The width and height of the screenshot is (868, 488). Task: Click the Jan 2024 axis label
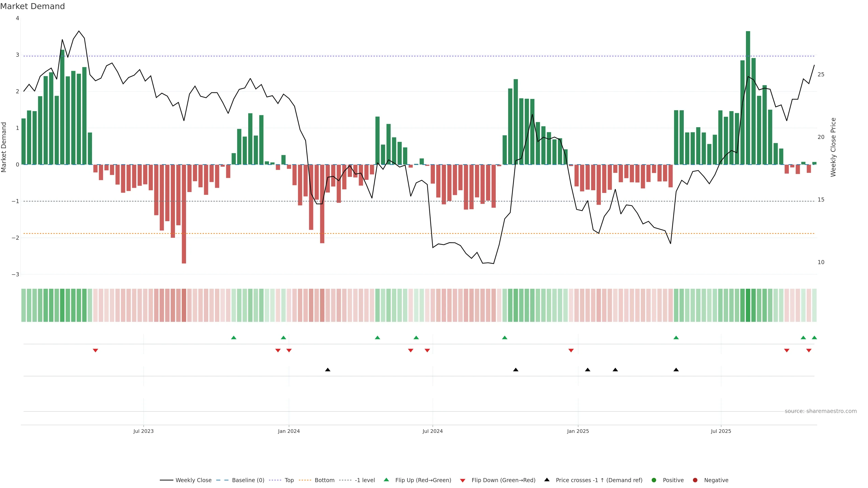(x=289, y=431)
